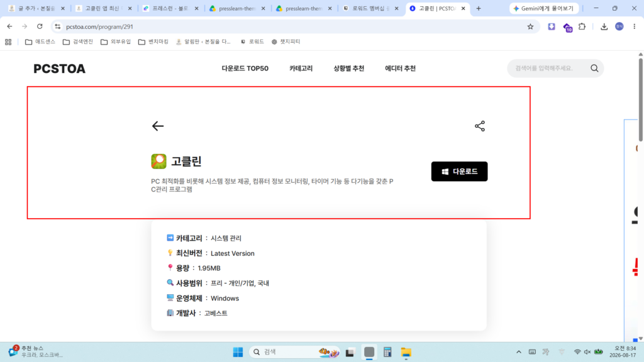Click the scrollbar down arrow
The height and width of the screenshot is (362, 644).
click(640, 339)
